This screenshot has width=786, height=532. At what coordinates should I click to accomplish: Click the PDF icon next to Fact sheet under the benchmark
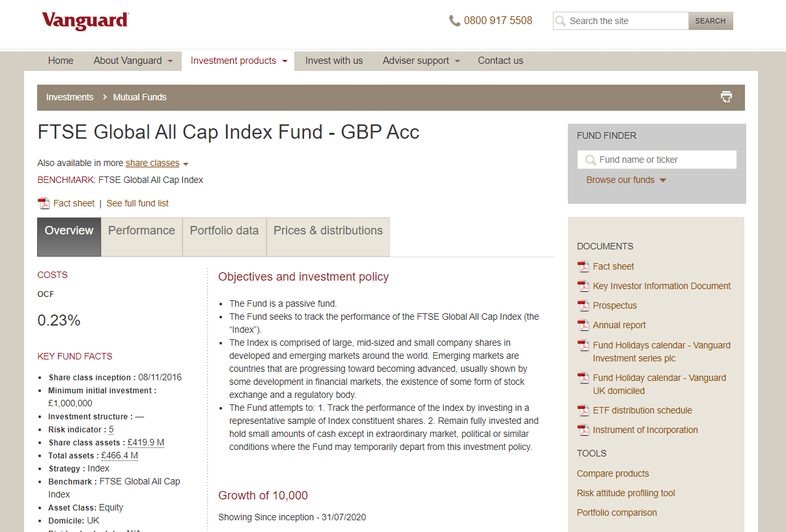tap(44, 203)
